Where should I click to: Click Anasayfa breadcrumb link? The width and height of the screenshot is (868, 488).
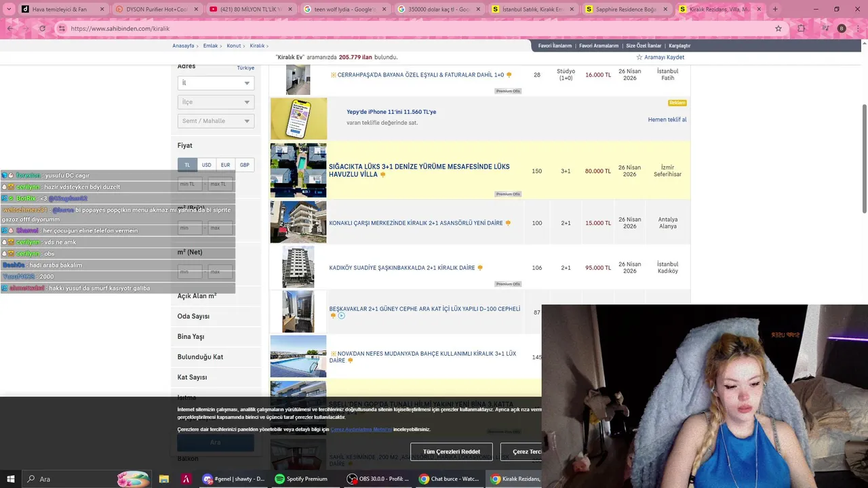click(x=183, y=45)
